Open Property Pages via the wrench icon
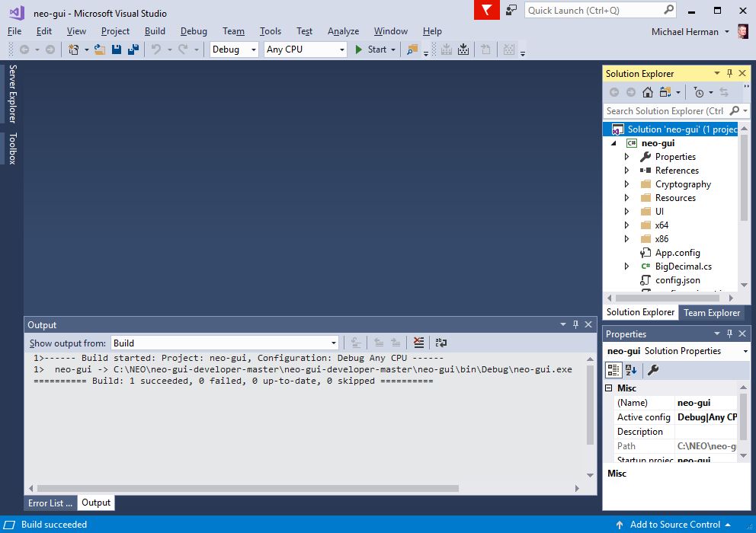This screenshot has width=756, height=533. pyautogui.click(x=653, y=369)
